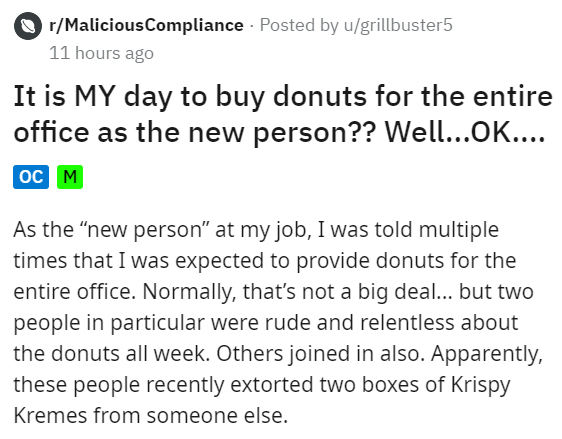Click the '11 hours ago' timestamp
Viewport: 562px width, 439px height.
coord(101,53)
